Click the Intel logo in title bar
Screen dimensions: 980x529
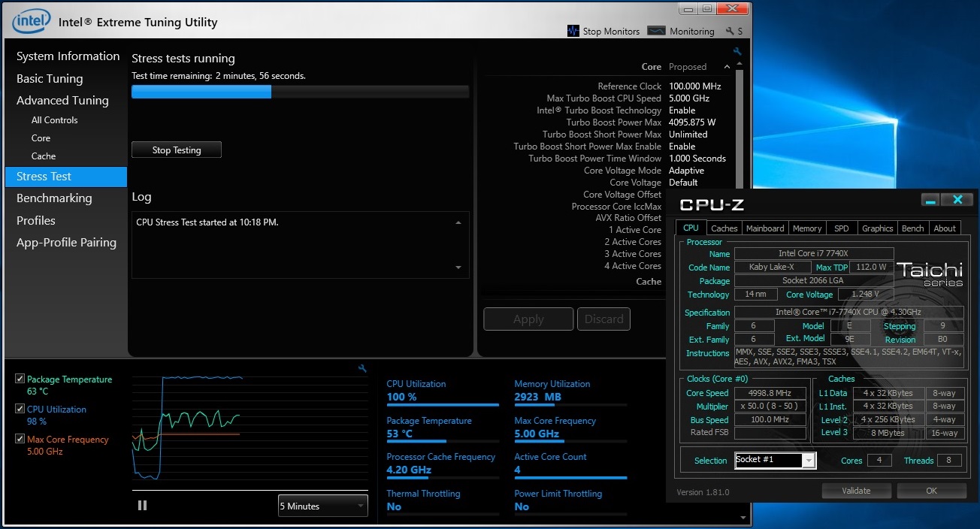point(31,22)
